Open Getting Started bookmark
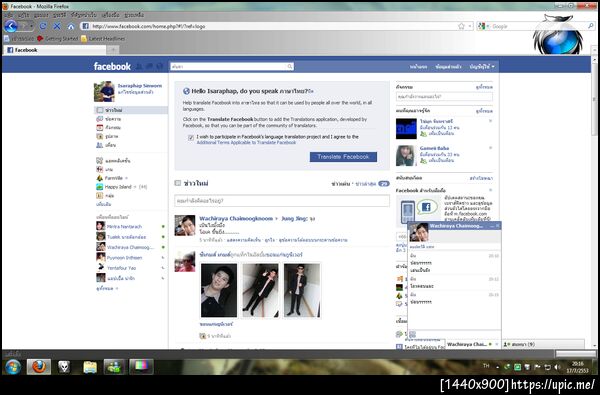 pyautogui.click(x=58, y=39)
